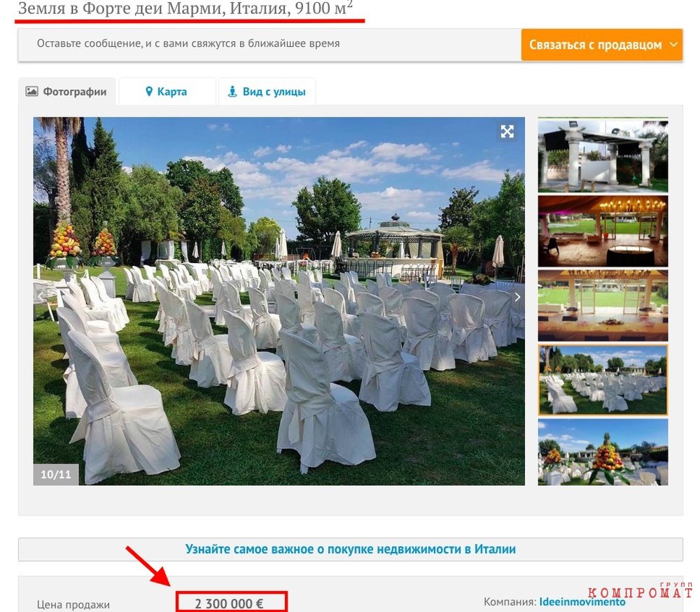Open the Ideeinmovimento company link
This screenshot has width=700, height=612.
pos(582,602)
